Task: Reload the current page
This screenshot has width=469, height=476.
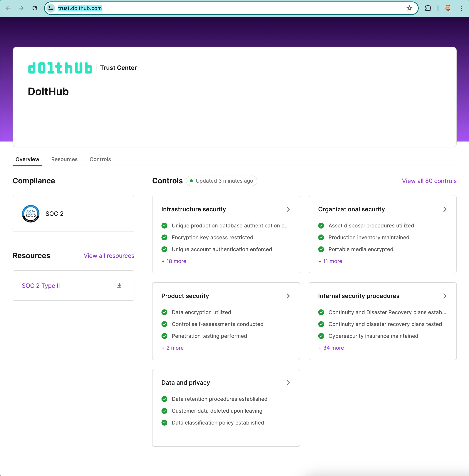Action: point(35,8)
